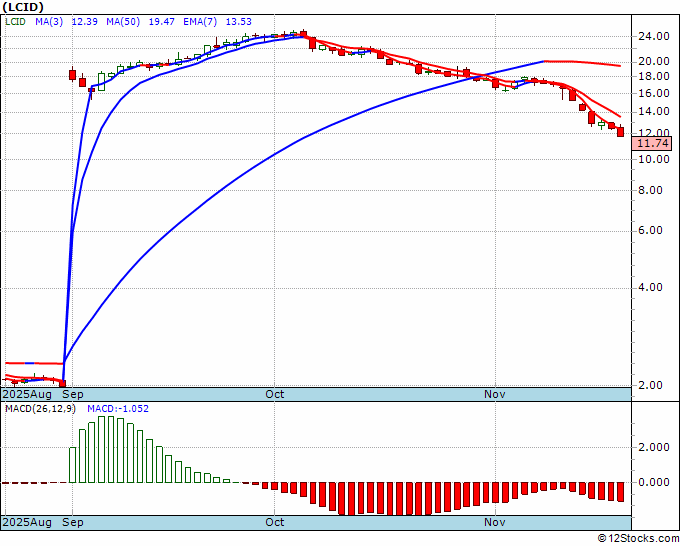This screenshot has width=680, height=546.
Task: Click the 2025Aug label on price chart axis
Action: 27,394
